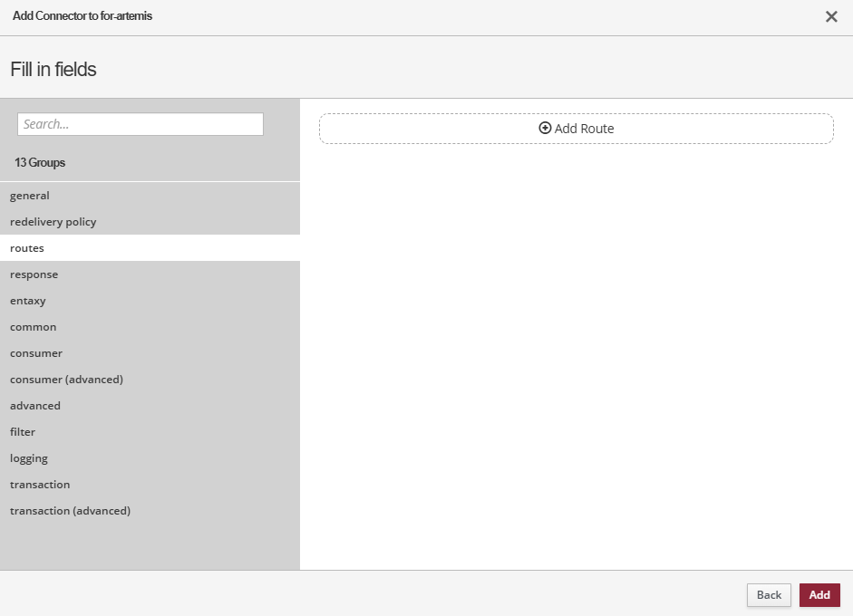Focus the group Search field

[x=141, y=124]
